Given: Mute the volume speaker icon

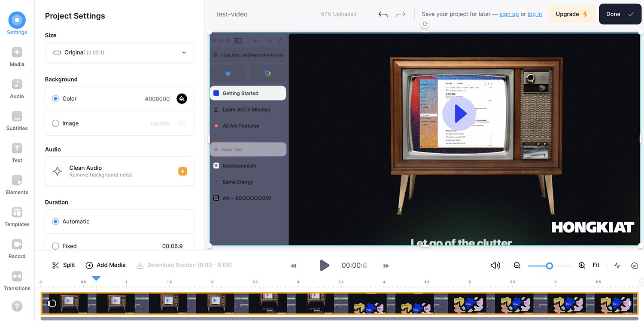Looking at the screenshot, I should pyautogui.click(x=495, y=266).
